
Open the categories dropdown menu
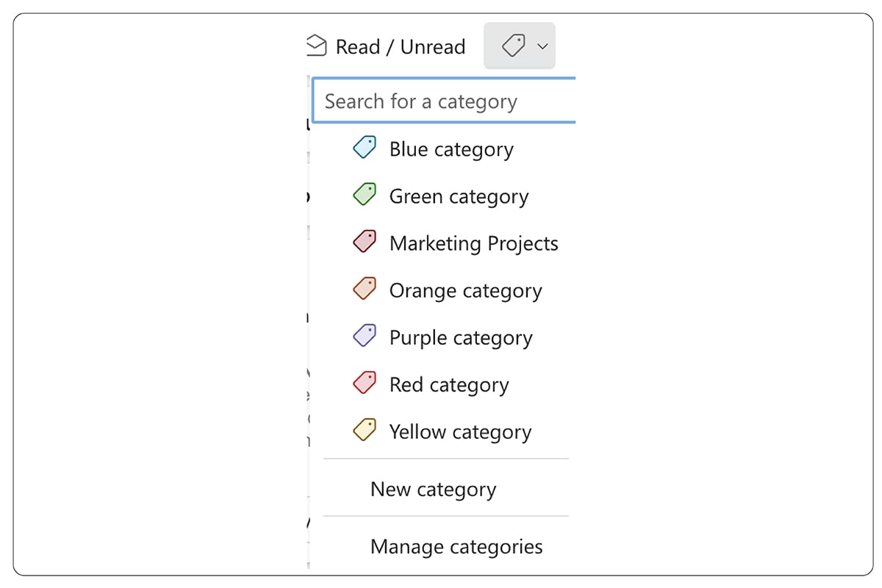coord(518,45)
